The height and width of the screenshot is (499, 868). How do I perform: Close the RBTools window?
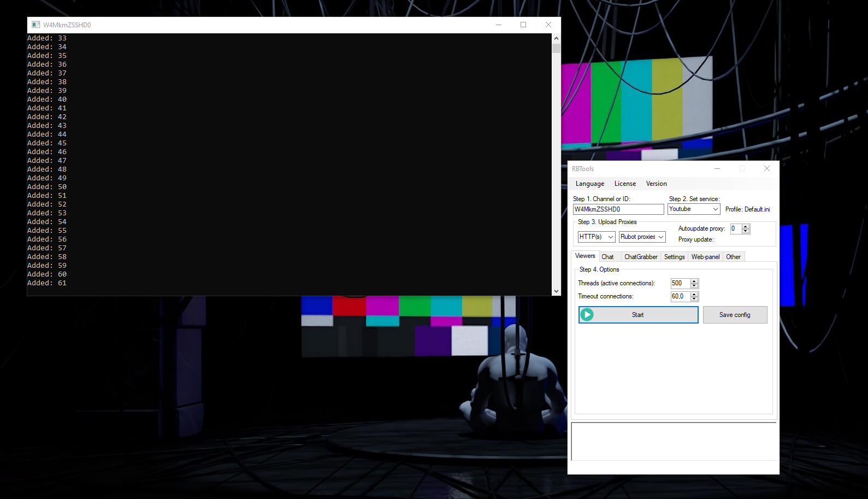tap(766, 169)
